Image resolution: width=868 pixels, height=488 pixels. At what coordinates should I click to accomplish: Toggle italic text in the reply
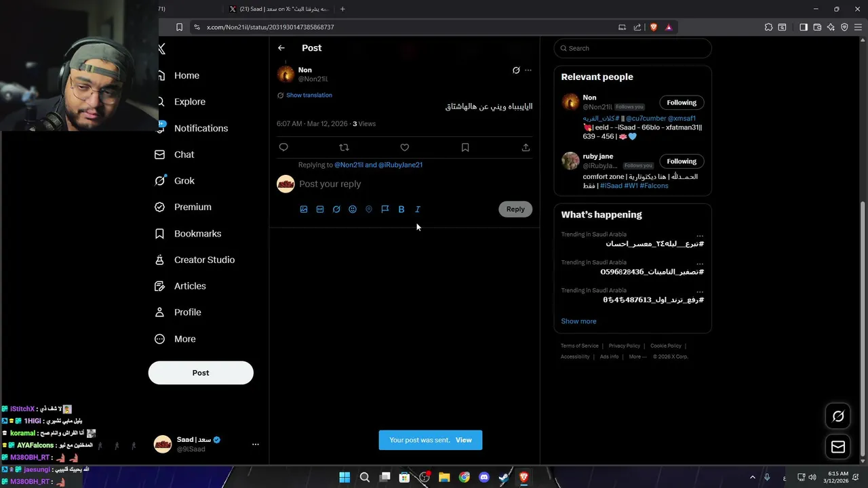point(418,209)
